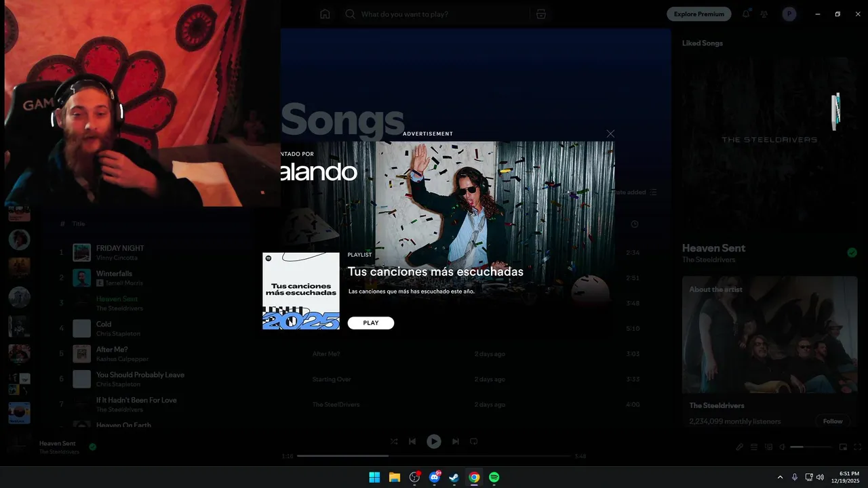
Task: Click Winterfalls album cover thumbnail
Action: click(82, 278)
